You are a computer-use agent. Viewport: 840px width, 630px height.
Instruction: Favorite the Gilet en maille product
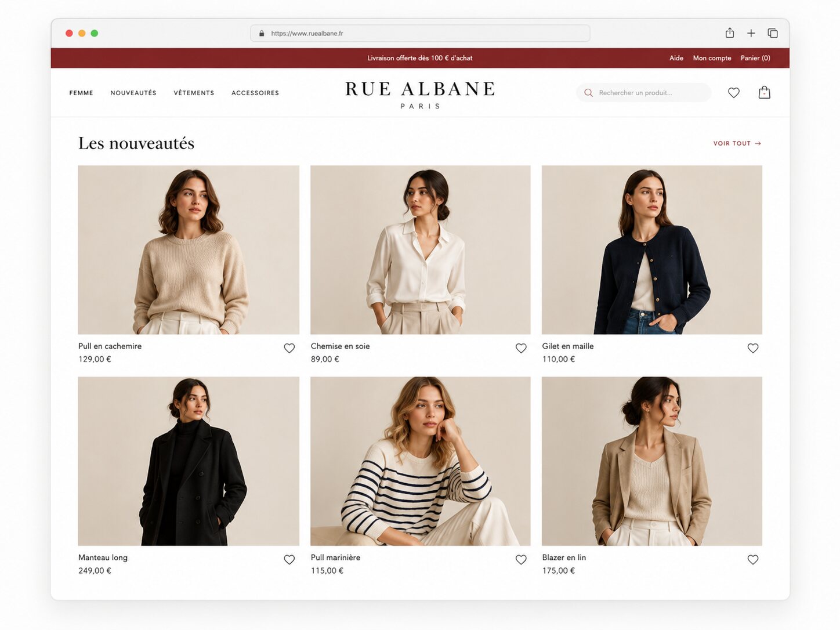753,348
